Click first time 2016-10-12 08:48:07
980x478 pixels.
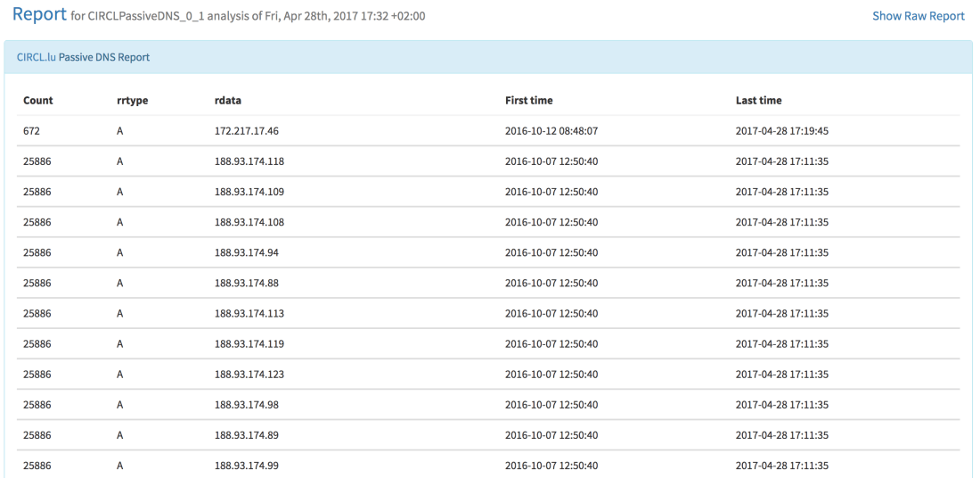tap(551, 131)
